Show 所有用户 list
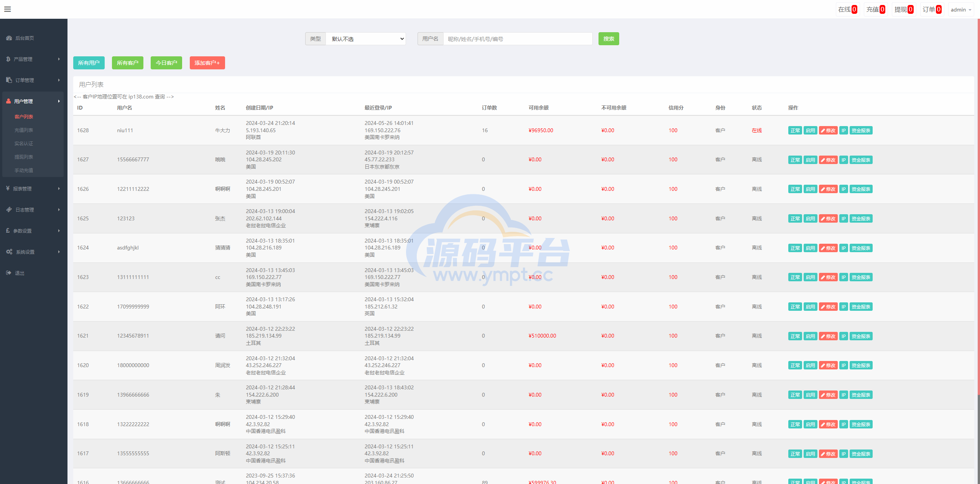Screen dimensions: 980x484 click(89, 63)
